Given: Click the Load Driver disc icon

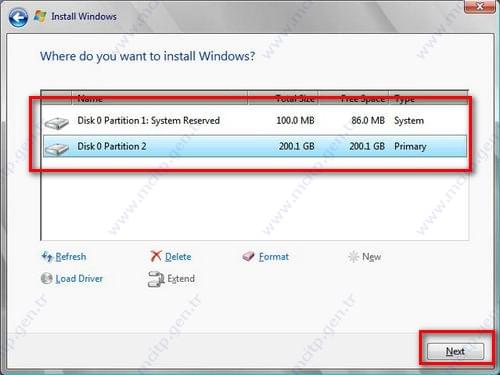Looking at the screenshot, I should click(x=47, y=278).
